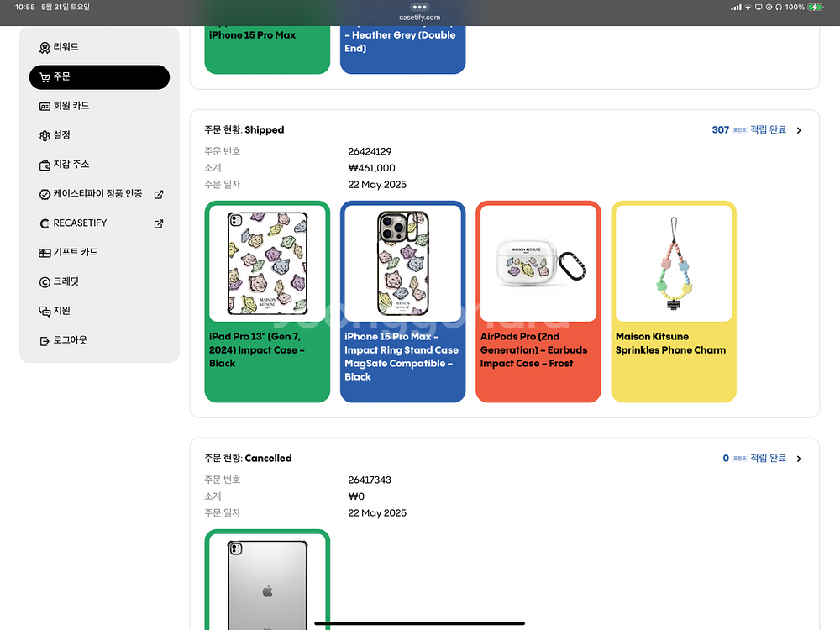Click external link icon next to 케이스티파이 정품 인증

click(x=159, y=194)
